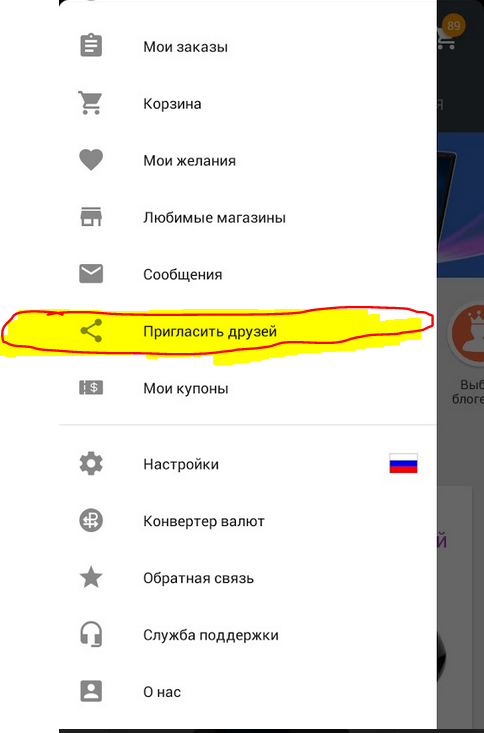The image size is (484, 733).
Task: Tap the Russian flag next to Настройки
Action: coord(403,463)
